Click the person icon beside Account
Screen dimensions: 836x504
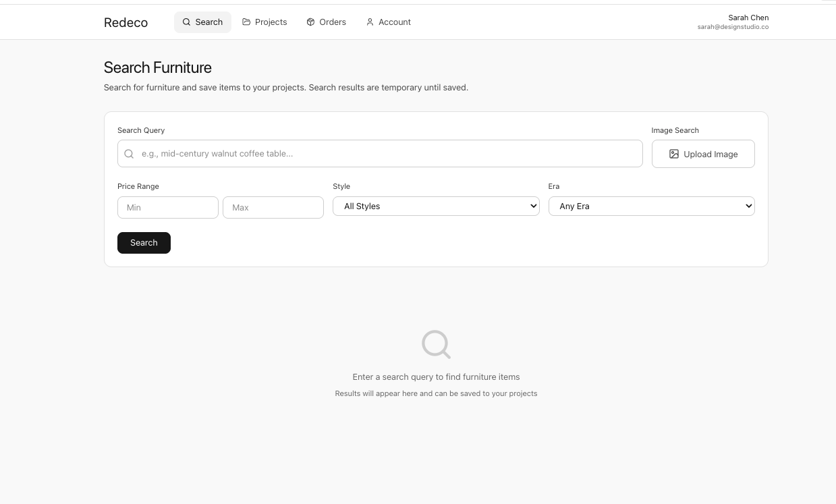[370, 22]
